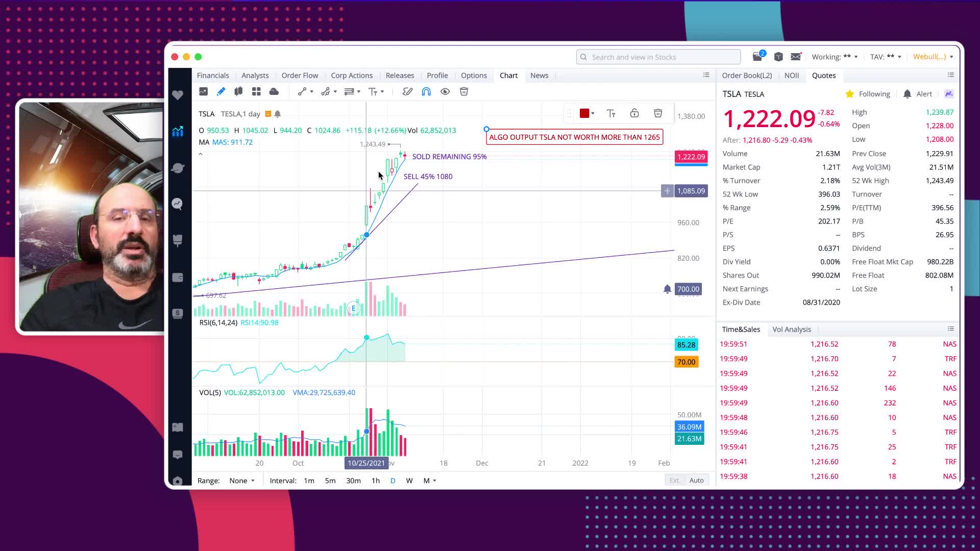This screenshot has width=980, height=551.
Task: Click the plus button beside 1,085.09 price
Action: pos(667,191)
